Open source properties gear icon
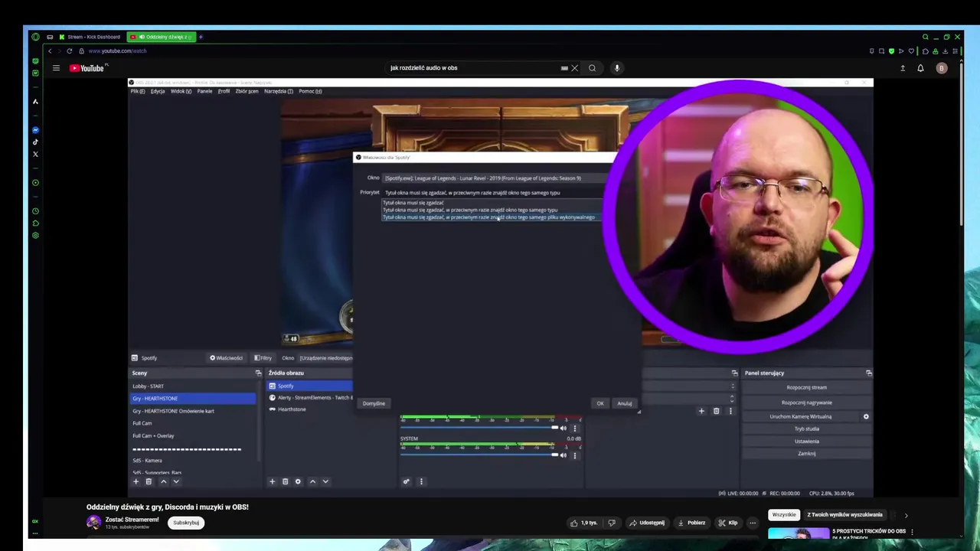The image size is (980, 551). (298, 481)
